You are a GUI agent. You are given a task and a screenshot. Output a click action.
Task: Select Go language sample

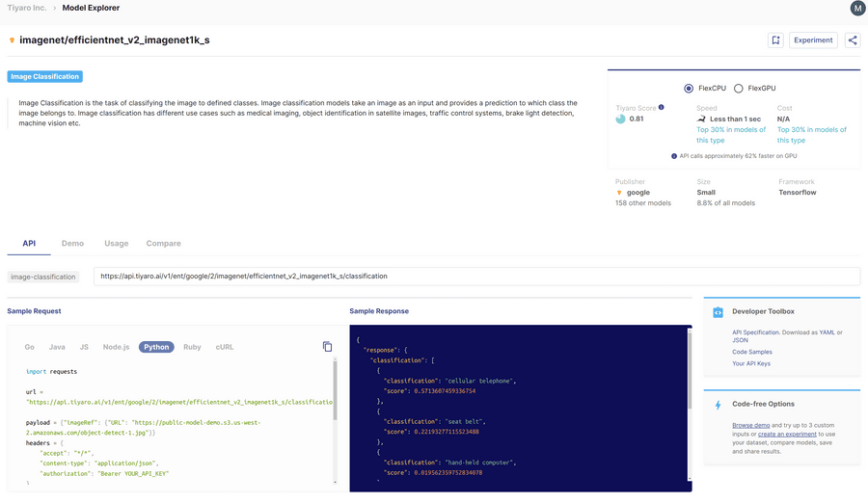pos(29,347)
